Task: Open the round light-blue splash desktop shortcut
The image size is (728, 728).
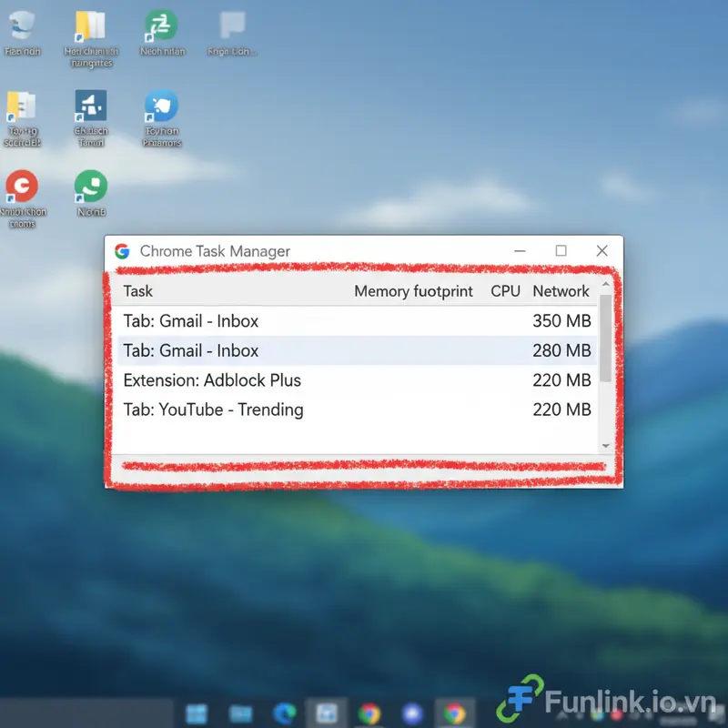Action: (x=162, y=106)
